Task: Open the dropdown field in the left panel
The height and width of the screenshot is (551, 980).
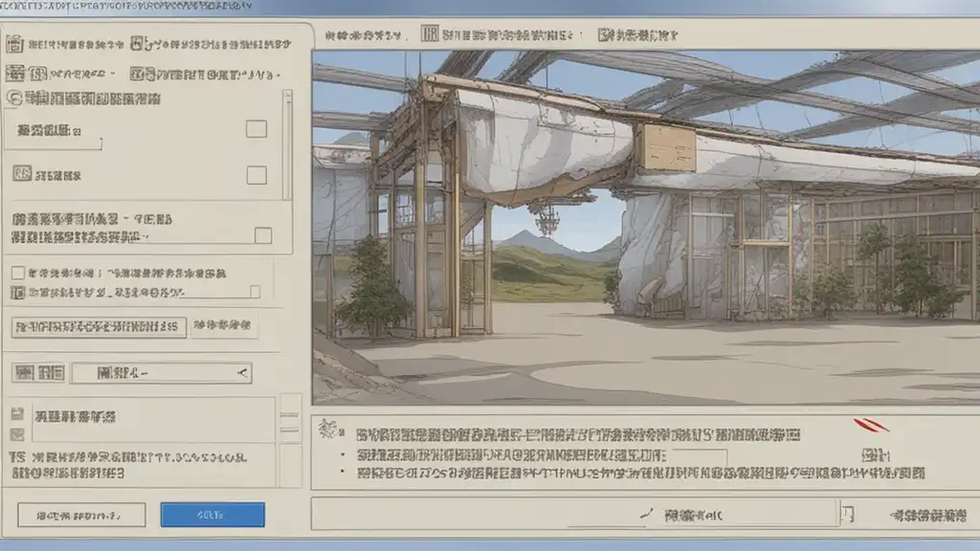Action: (x=161, y=372)
